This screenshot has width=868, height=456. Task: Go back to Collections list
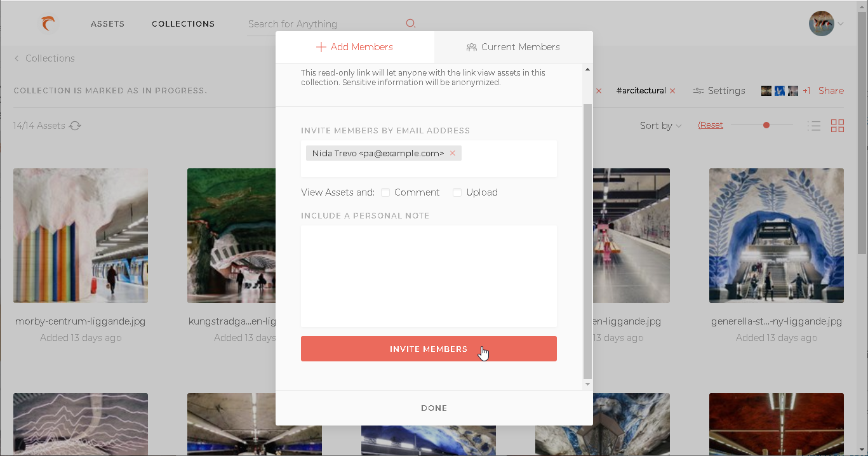50,58
